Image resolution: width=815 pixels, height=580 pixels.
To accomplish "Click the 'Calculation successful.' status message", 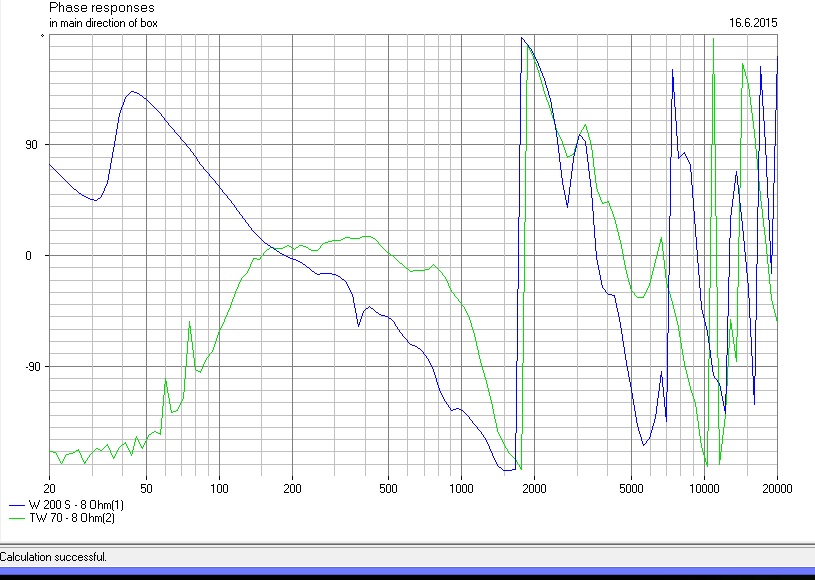I will pos(53,557).
